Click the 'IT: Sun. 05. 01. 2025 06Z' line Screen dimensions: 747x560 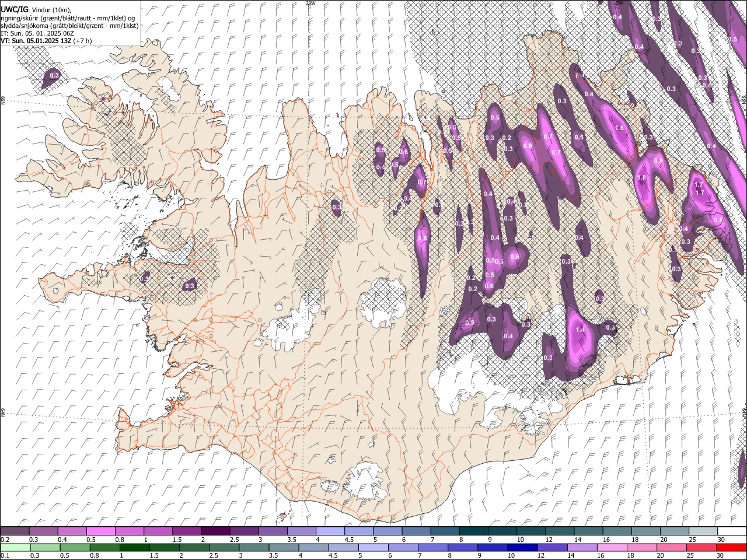click(37, 34)
